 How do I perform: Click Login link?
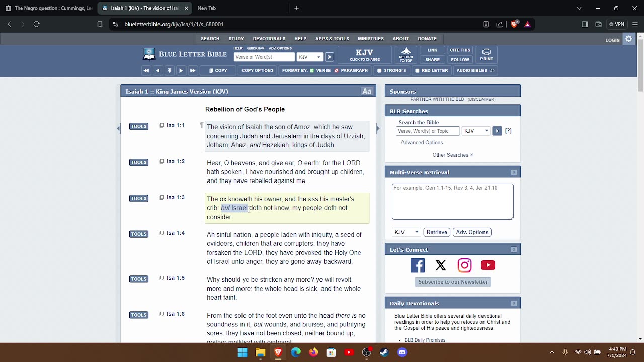coord(612,40)
